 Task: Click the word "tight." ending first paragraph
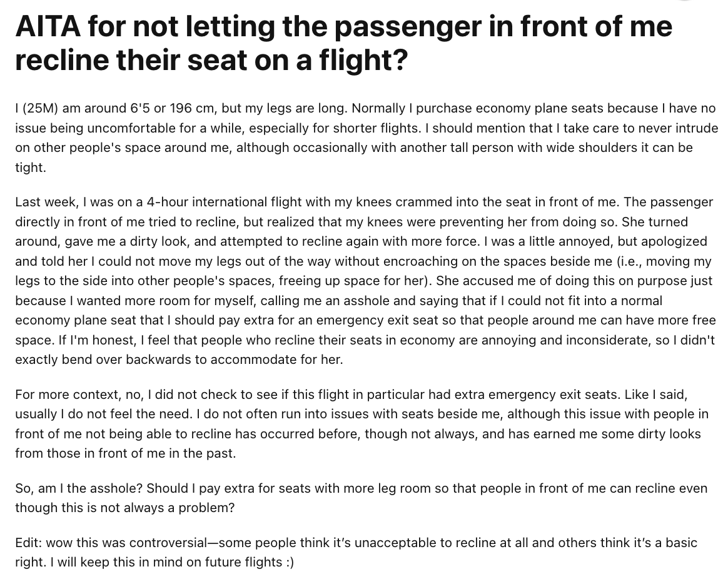coord(31,167)
